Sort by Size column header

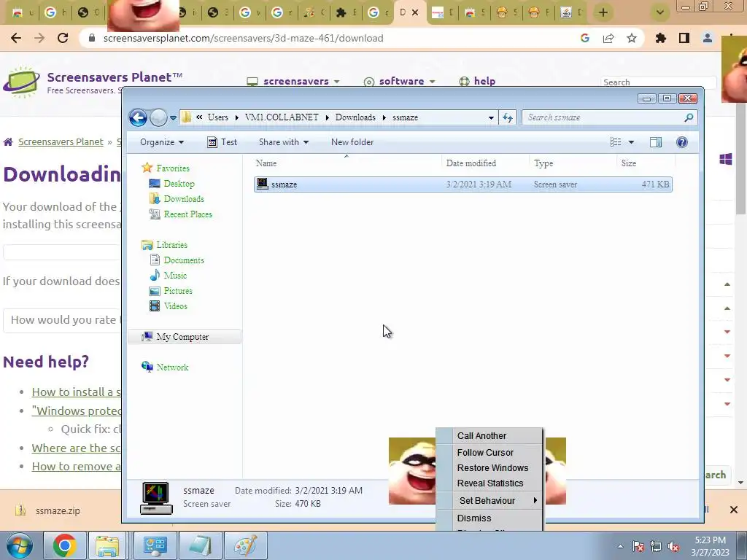coord(646,163)
